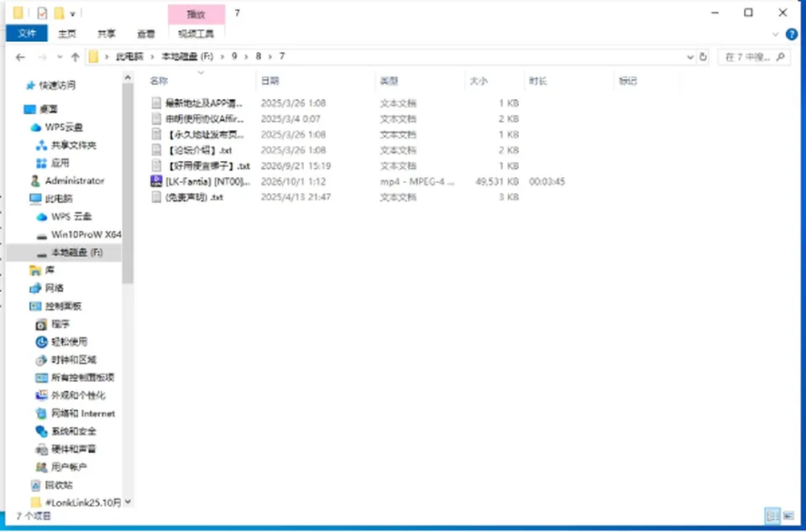Select the file (免责声明) .txt
This screenshot has height=532, width=806.
[187, 197]
